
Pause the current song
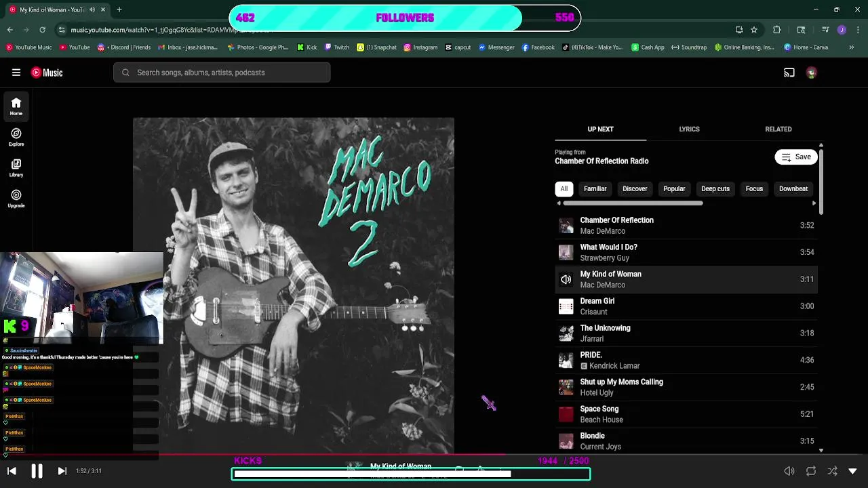[37, 471]
